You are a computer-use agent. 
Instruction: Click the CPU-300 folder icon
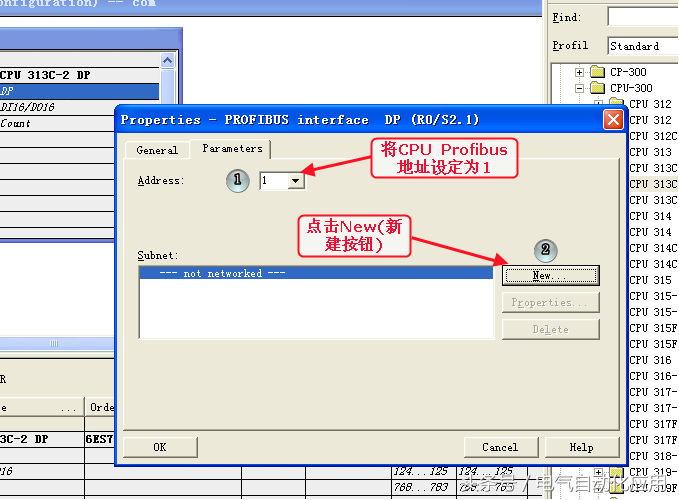click(597, 88)
